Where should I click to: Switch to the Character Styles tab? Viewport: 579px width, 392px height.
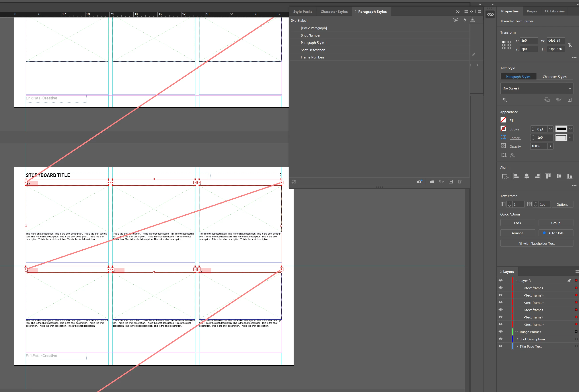coord(334,12)
